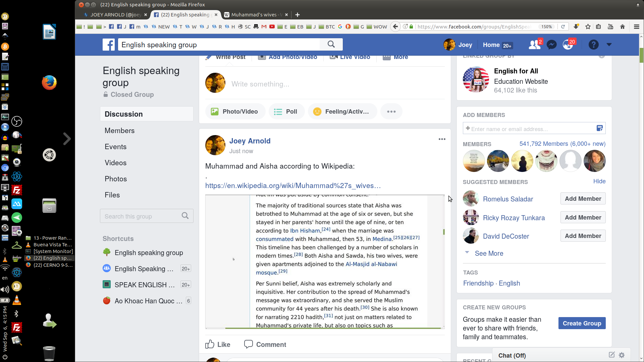Launch Firefox from the desktop dock

49,82
